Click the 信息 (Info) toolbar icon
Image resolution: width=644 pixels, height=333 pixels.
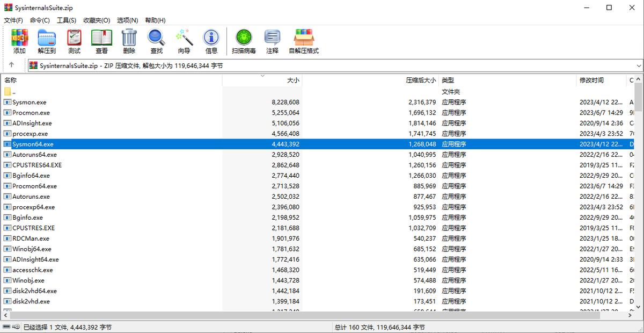coord(211,40)
